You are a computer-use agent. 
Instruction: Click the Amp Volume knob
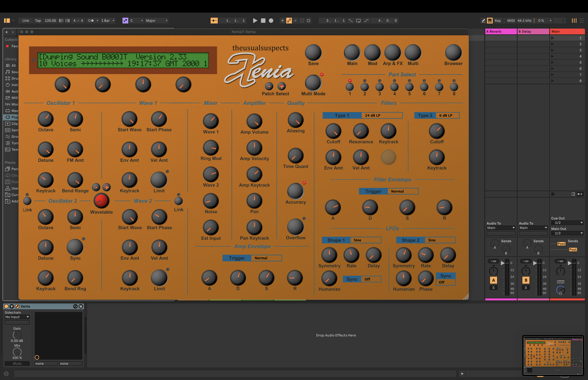(254, 121)
